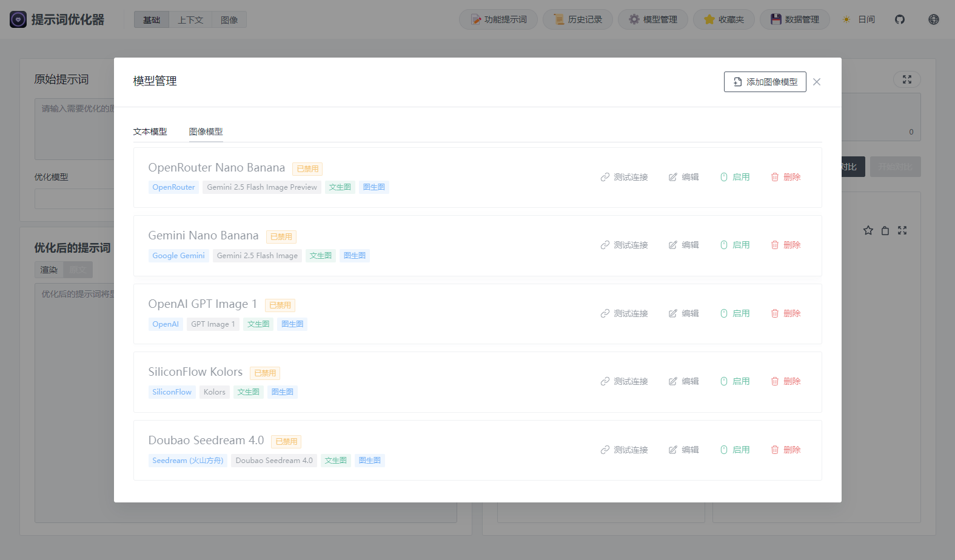This screenshot has height=560, width=955.
Task: Test connection for OpenAI GPT Image 1
Action: (625, 313)
